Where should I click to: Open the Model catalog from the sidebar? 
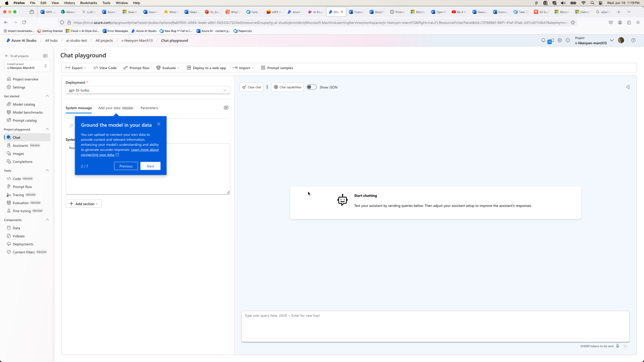tap(23, 104)
